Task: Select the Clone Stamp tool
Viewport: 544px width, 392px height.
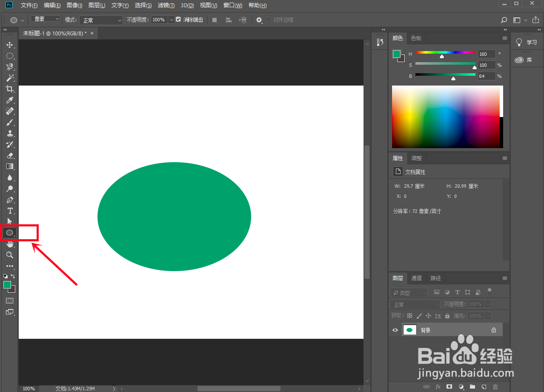Action: tap(9, 133)
